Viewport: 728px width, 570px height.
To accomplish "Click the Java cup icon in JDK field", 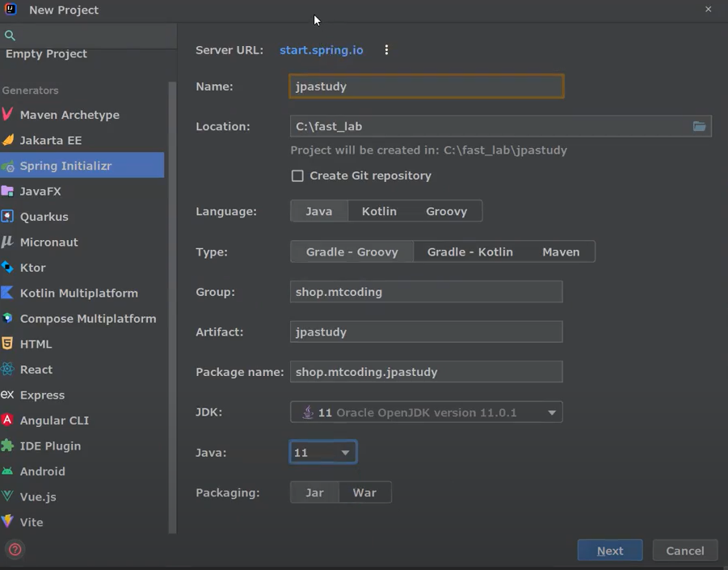I will tap(308, 412).
